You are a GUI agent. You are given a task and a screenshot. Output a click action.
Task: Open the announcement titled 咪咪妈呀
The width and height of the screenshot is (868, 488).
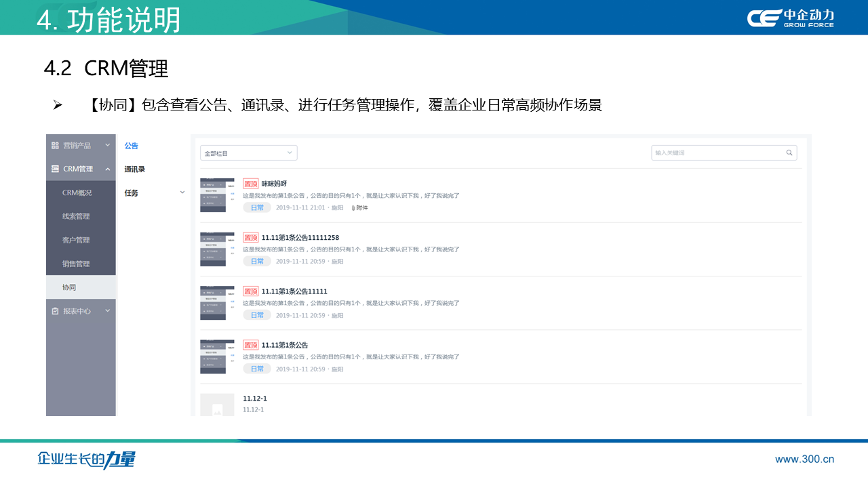274,184
